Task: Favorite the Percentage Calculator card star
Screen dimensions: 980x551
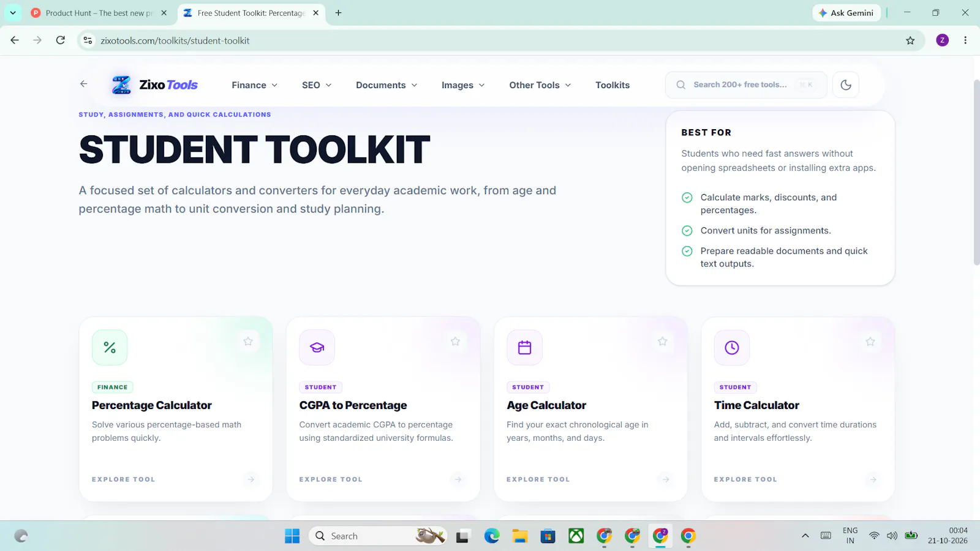Action: pyautogui.click(x=248, y=342)
